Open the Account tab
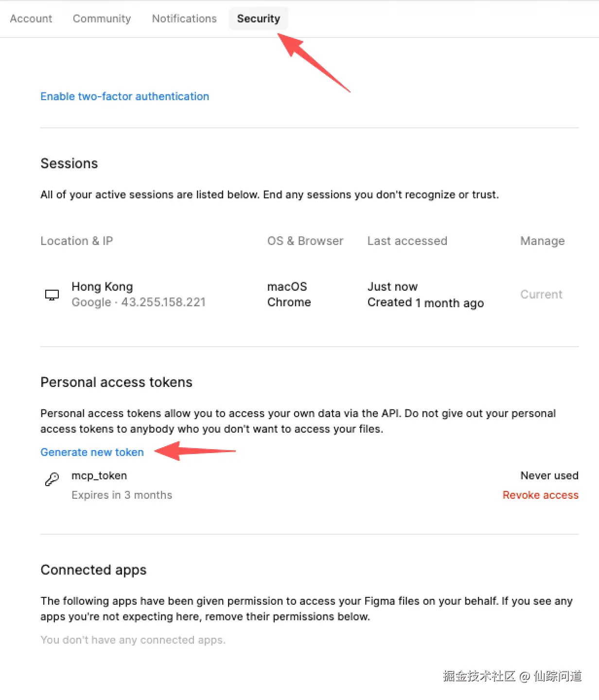This screenshot has height=700, width=599. tap(31, 18)
